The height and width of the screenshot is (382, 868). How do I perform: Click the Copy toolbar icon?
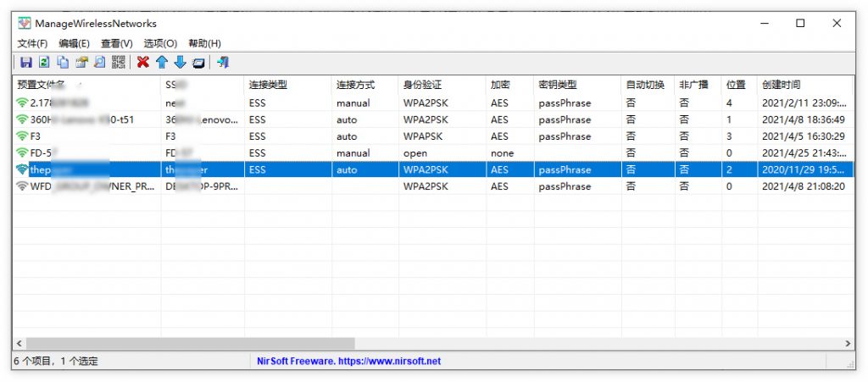[x=63, y=62]
